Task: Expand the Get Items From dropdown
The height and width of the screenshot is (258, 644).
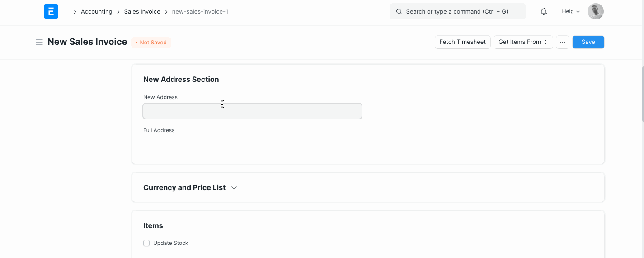Action: click(x=523, y=42)
